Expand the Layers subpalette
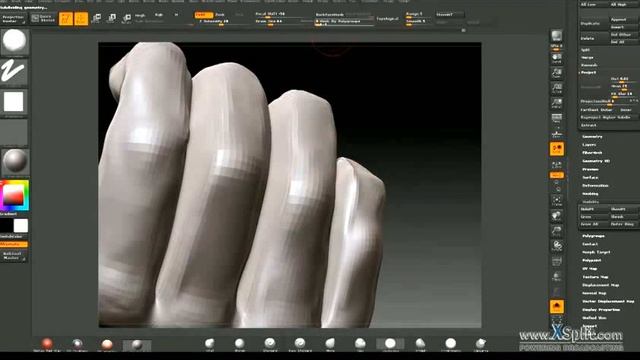 589,144
